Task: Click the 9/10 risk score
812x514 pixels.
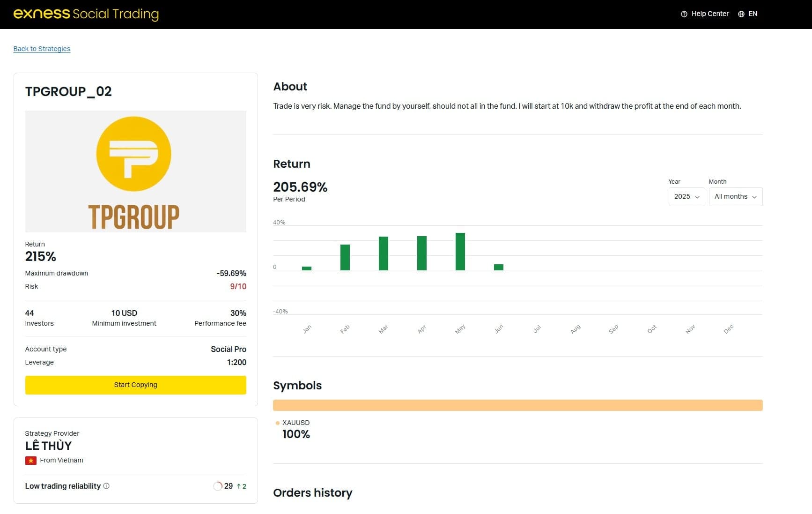Action: point(238,286)
